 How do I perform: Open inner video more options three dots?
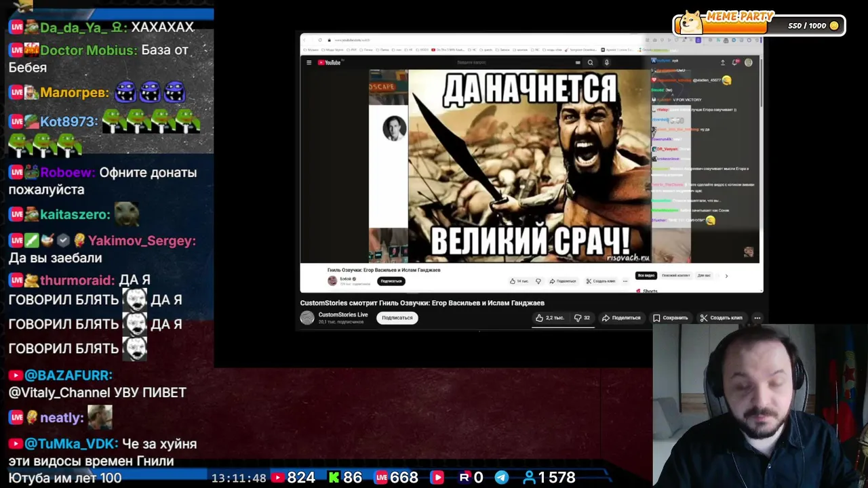625,281
